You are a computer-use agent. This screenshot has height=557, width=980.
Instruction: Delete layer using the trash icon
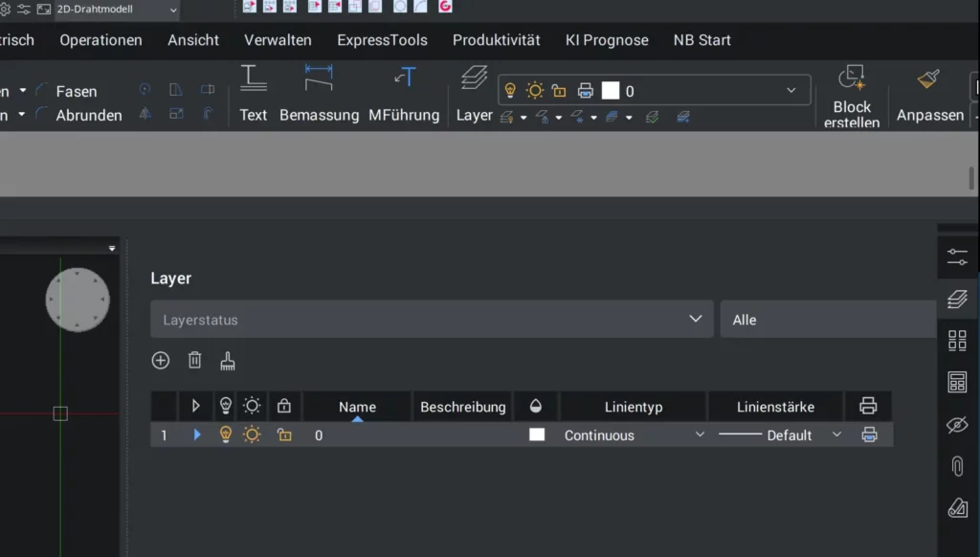[195, 360]
